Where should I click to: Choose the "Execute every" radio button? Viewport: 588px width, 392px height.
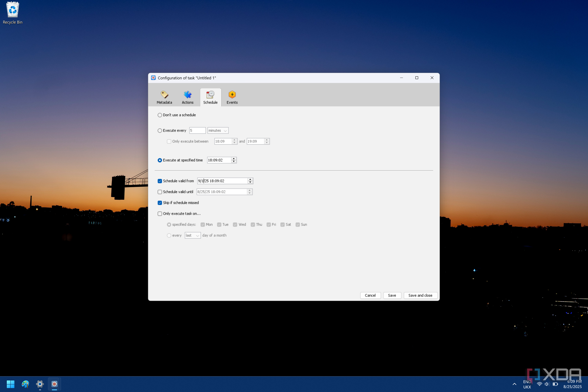160,130
